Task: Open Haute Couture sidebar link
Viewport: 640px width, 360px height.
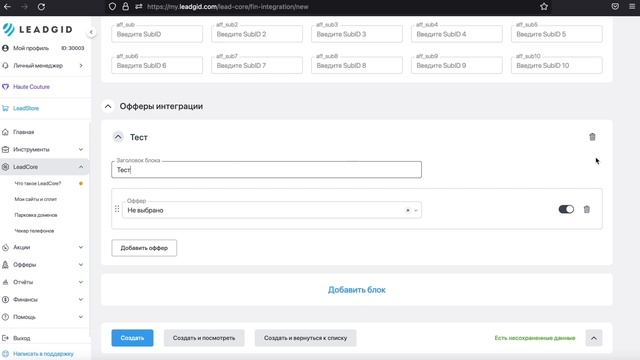Action: tap(31, 87)
